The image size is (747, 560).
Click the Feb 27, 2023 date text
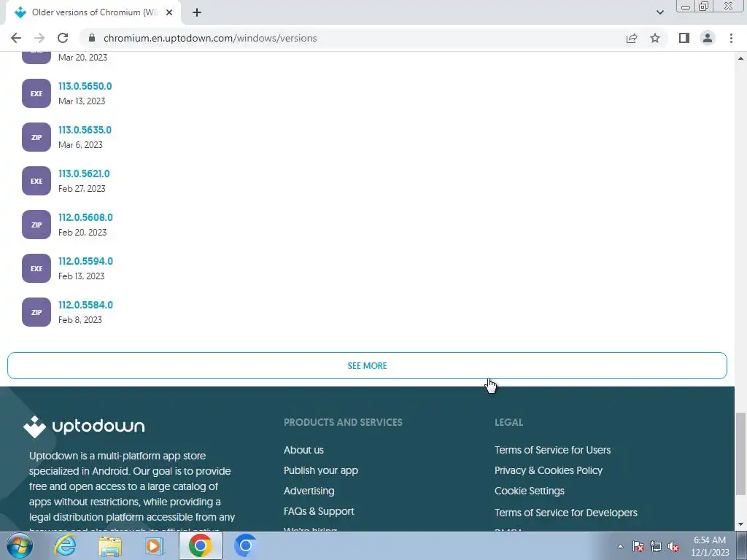[82, 189]
